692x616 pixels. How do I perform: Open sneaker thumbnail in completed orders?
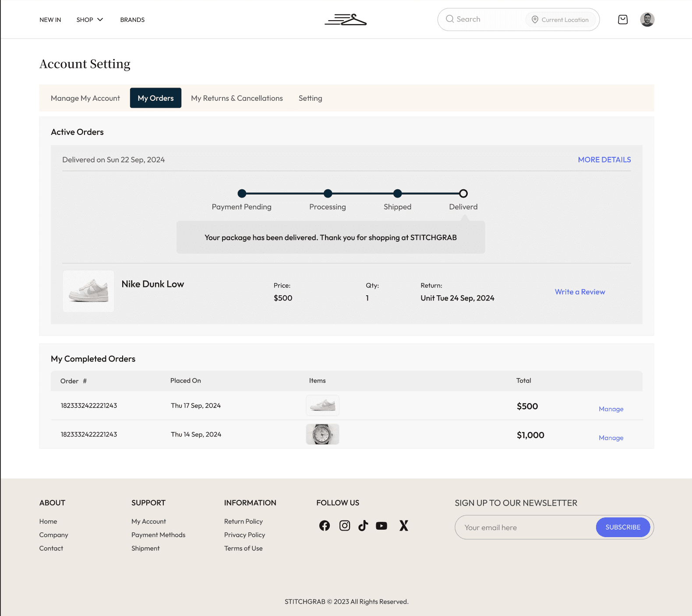322,405
